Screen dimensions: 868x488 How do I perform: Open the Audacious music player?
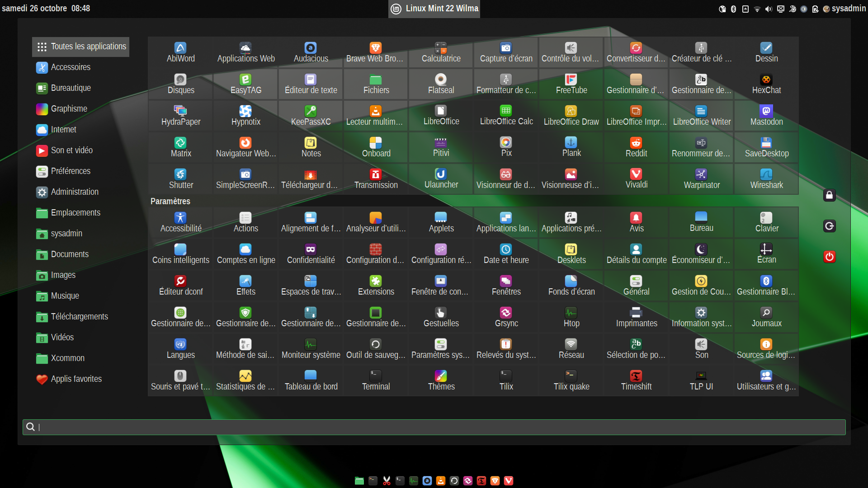click(x=311, y=52)
